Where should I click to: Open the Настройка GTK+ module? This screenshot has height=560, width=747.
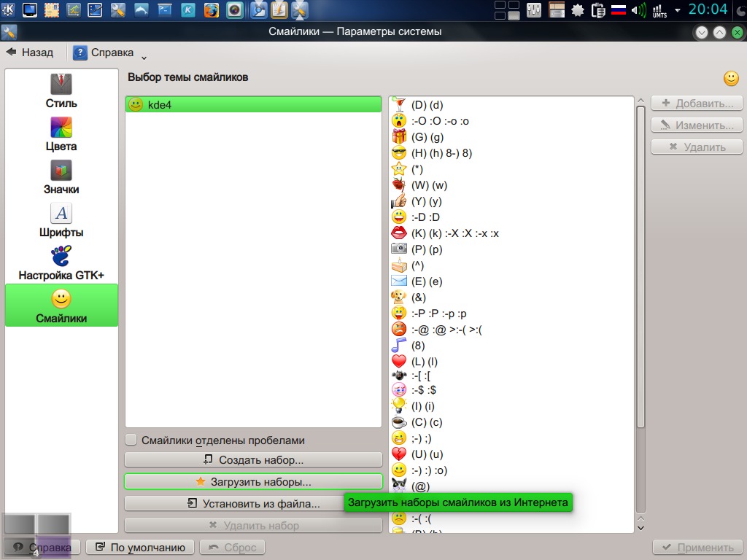[61, 262]
